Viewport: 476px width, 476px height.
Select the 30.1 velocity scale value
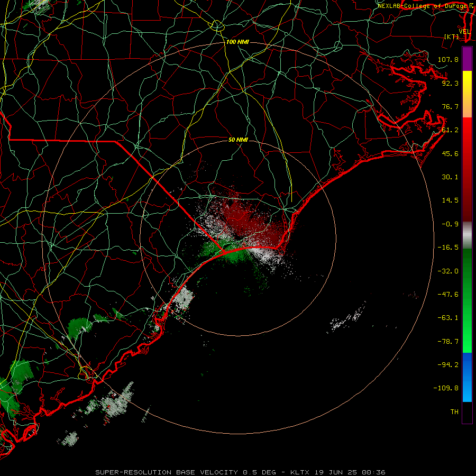450,177
